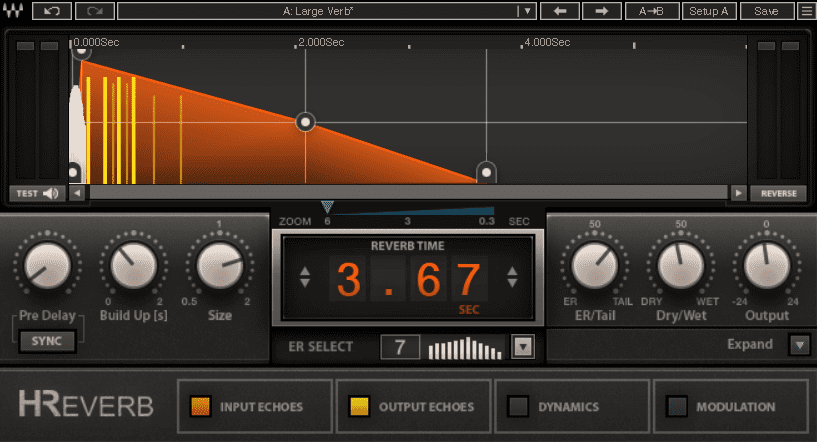Screen dimensions: 817x442
Task: Open the preset dropdown arrow
Action: pyautogui.click(x=527, y=11)
